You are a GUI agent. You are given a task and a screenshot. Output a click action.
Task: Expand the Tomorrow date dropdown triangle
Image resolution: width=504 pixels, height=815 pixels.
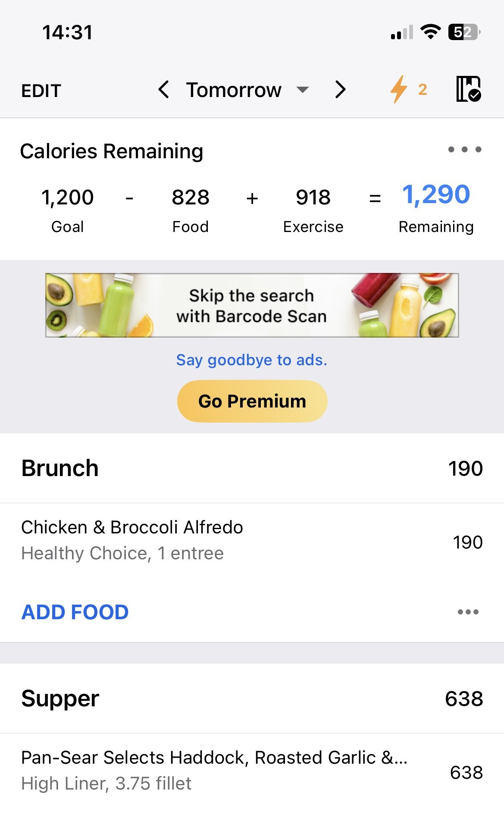pyautogui.click(x=303, y=90)
